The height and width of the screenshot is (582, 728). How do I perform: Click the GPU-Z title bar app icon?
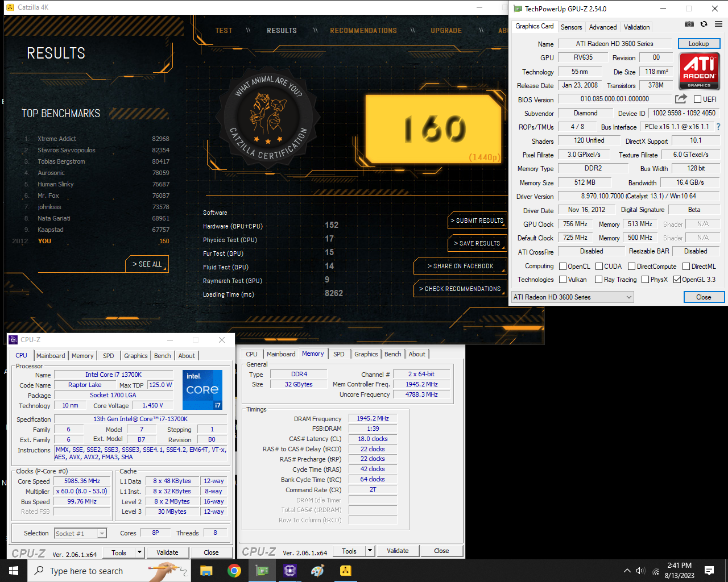pos(518,9)
